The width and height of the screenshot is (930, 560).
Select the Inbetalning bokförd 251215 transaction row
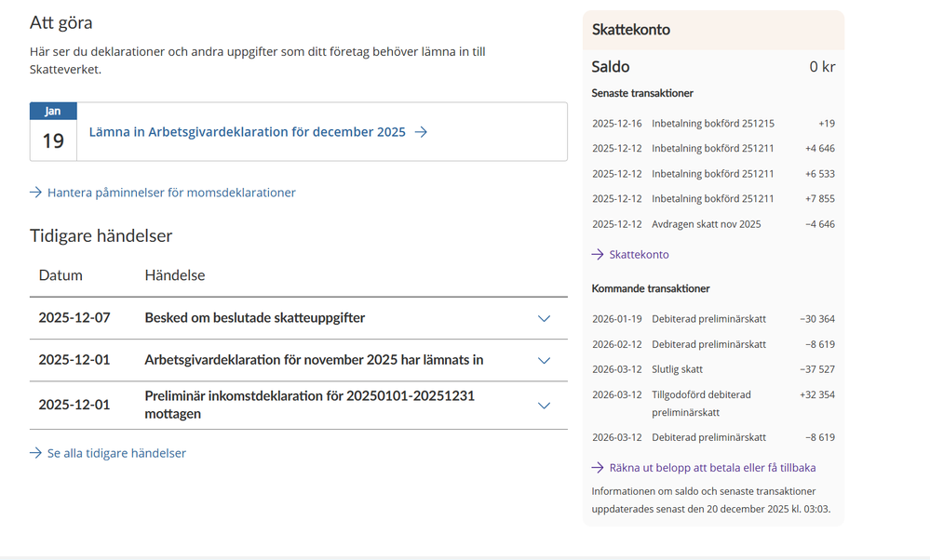click(712, 123)
